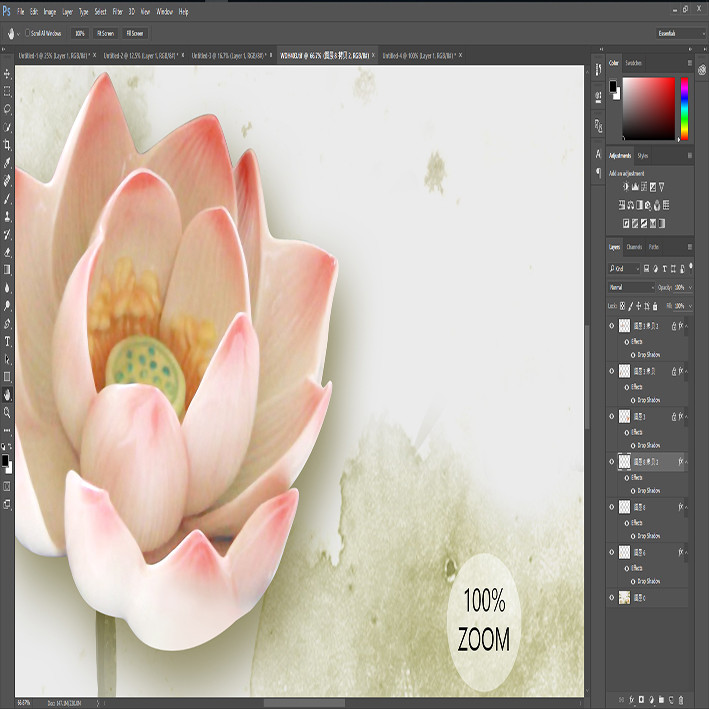Add a Curves adjustment
The width and height of the screenshot is (709, 709).
[x=644, y=187]
